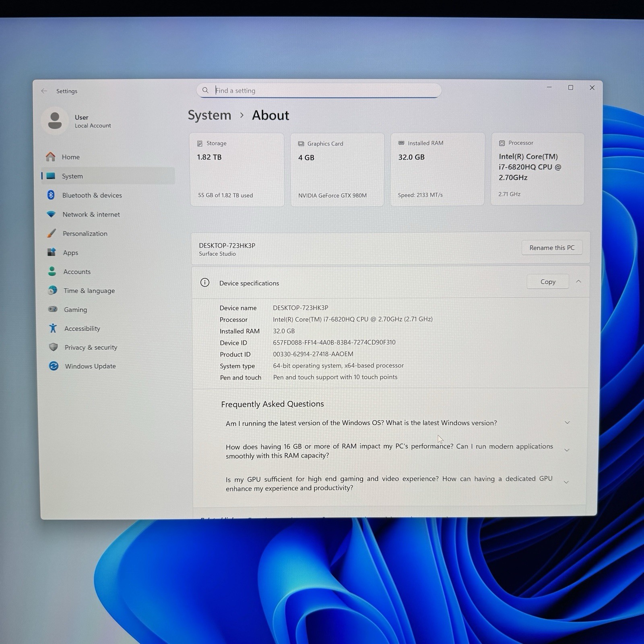Screen dimensions: 644x644
Task: Click the DESKTOP-723HK3P Surface Studio header
Action: 227,249
